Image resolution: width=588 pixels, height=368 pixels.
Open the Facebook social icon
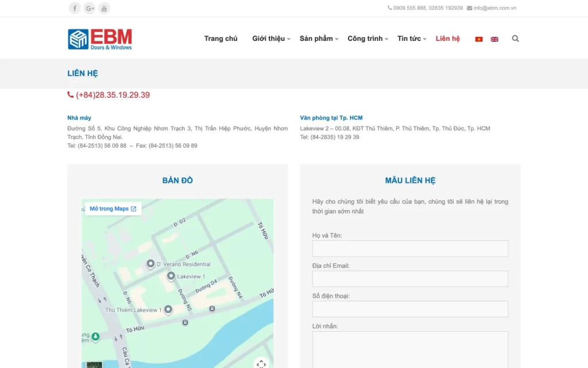[x=75, y=8]
